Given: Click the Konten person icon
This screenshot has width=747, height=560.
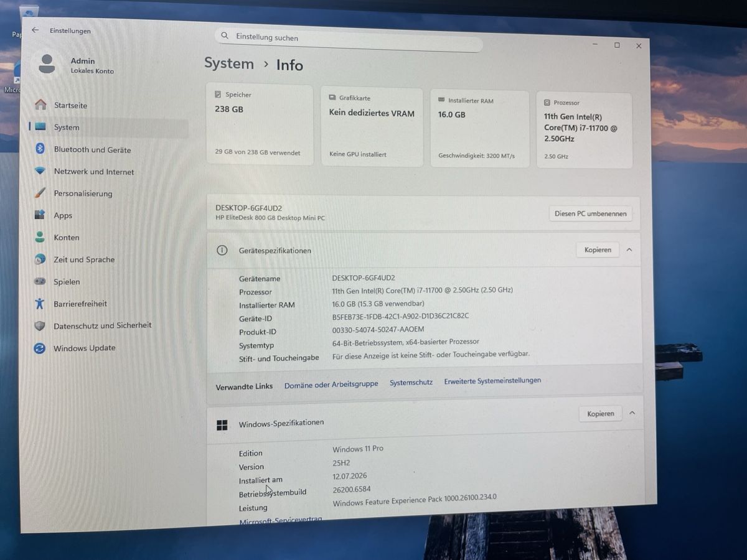Looking at the screenshot, I should click(40, 237).
